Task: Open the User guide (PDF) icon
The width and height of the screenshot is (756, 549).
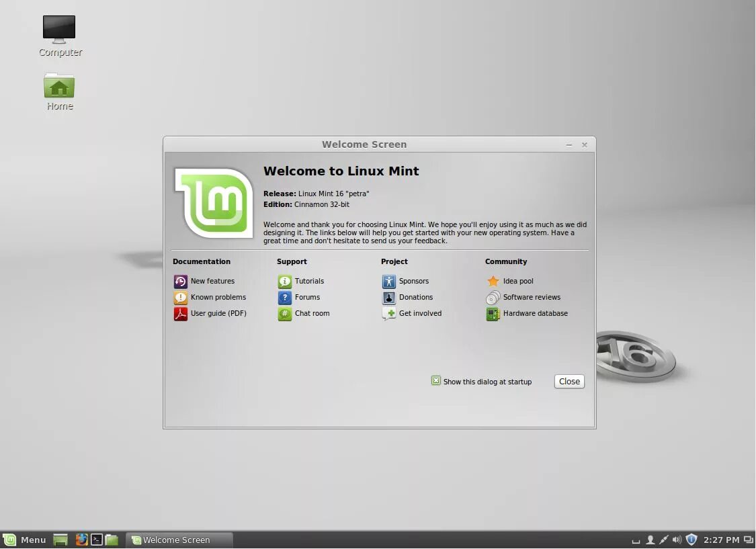Action: pos(180,314)
